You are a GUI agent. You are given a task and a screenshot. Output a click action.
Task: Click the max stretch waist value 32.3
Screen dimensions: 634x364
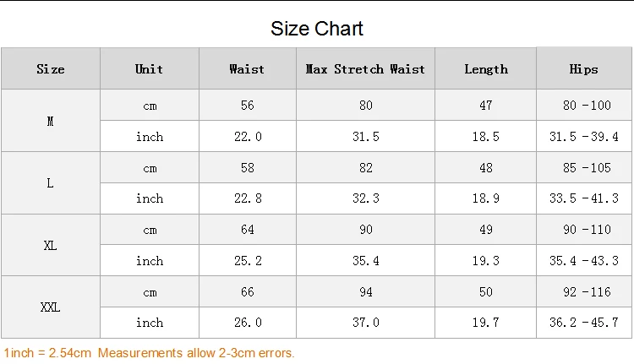[x=365, y=198]
